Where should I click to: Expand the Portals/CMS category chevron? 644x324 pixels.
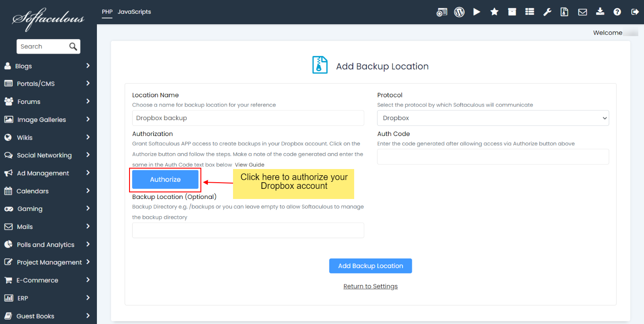[x=88, y=83]
